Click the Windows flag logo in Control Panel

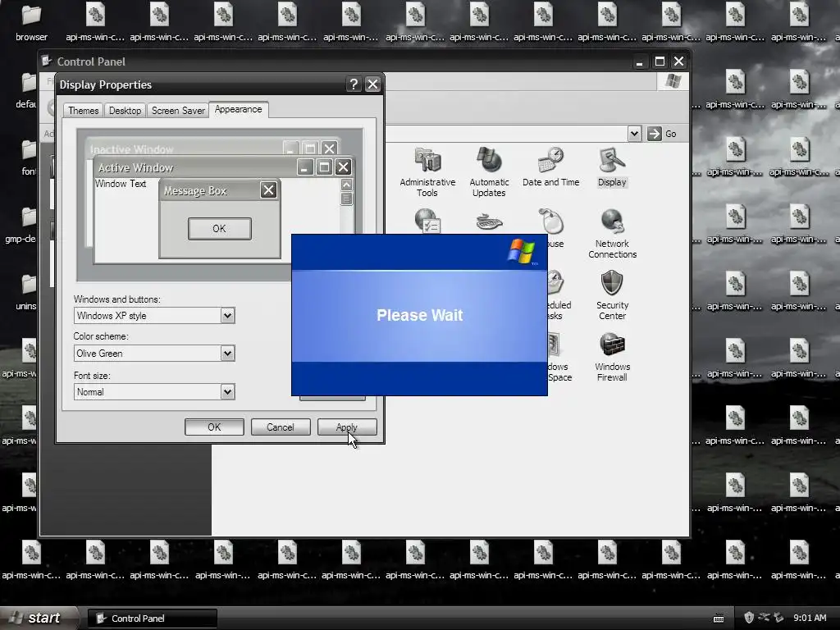click(x=673, y=81)
